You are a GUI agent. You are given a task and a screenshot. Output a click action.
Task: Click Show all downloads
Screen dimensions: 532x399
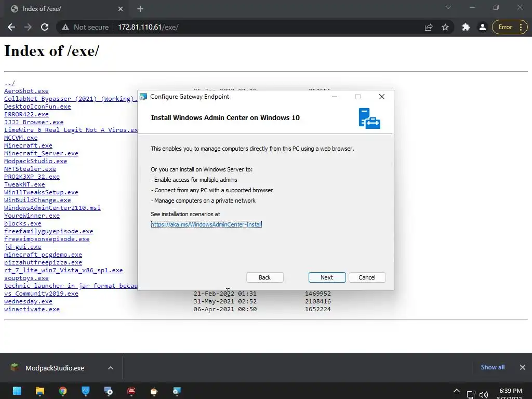[x=493, y=367]
